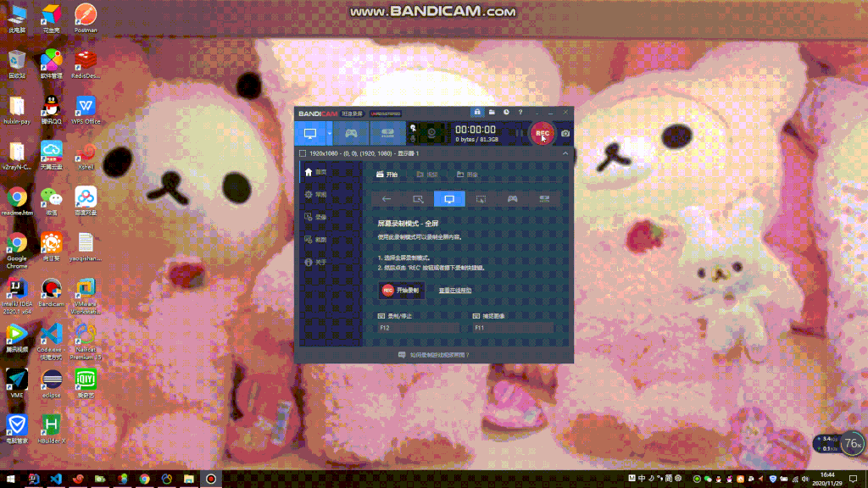The height and width of the screenshot is (488, 868).
Task: Tick checkbox beside 1920x1080 display info
Action: [x=303, y=153]
